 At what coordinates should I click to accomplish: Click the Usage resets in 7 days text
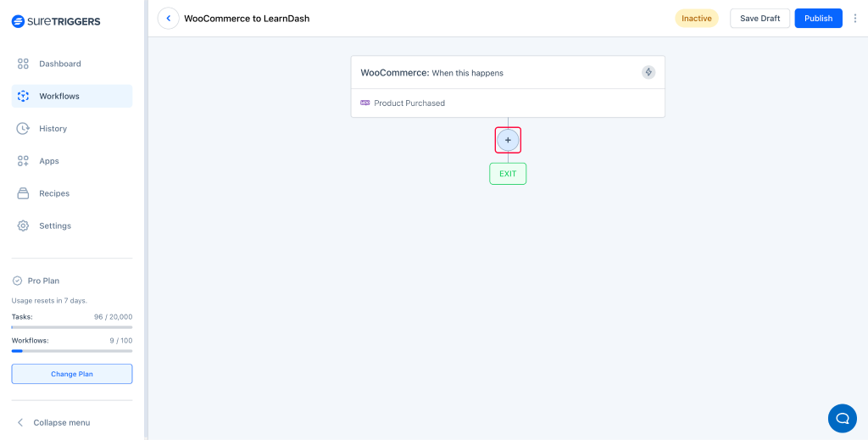pos(49,301)
